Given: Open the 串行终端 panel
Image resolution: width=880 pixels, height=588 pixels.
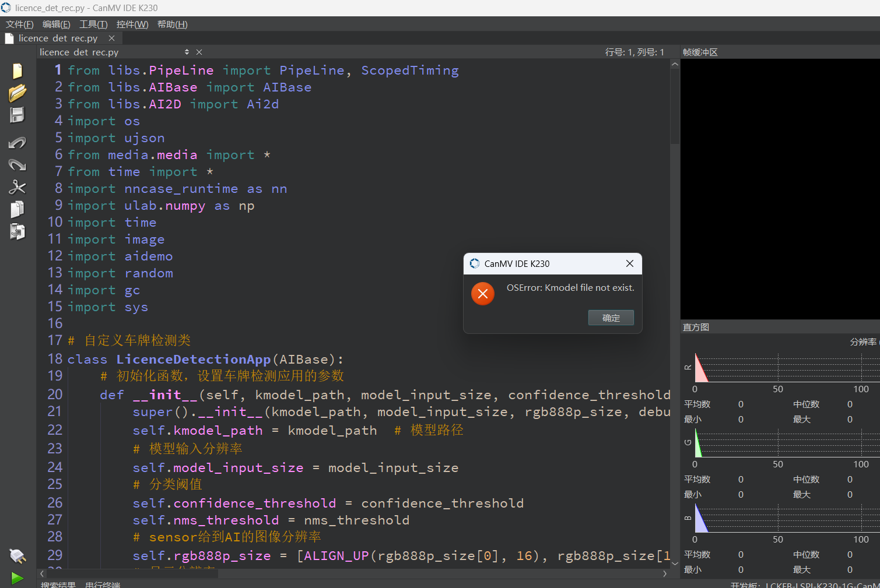Looking at the screenshot, I should 103,585.
